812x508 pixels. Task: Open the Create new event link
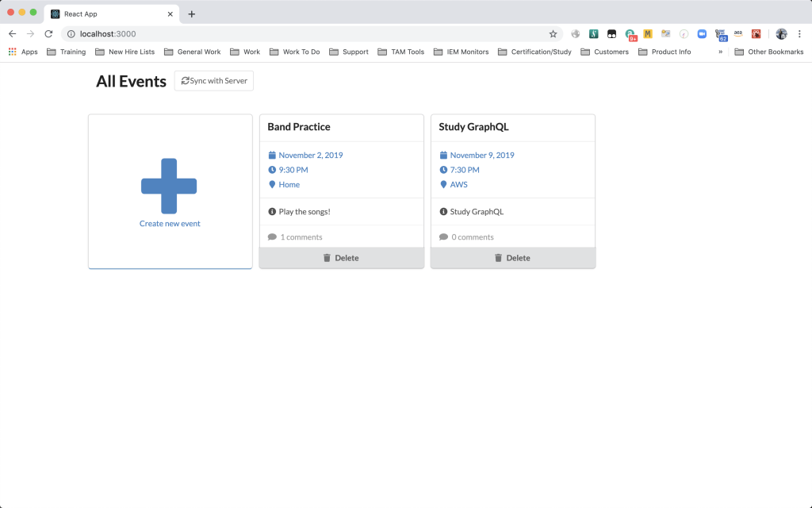(x=170, y=223)
